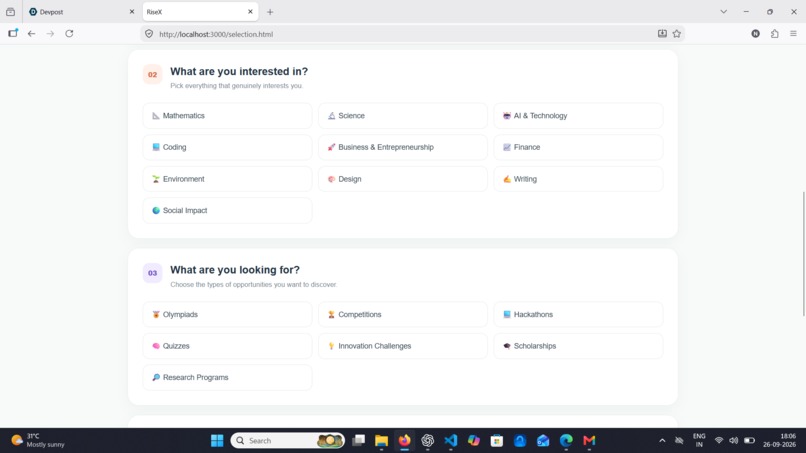Open Visual Studio Code from taskbar

coord(451,441)
